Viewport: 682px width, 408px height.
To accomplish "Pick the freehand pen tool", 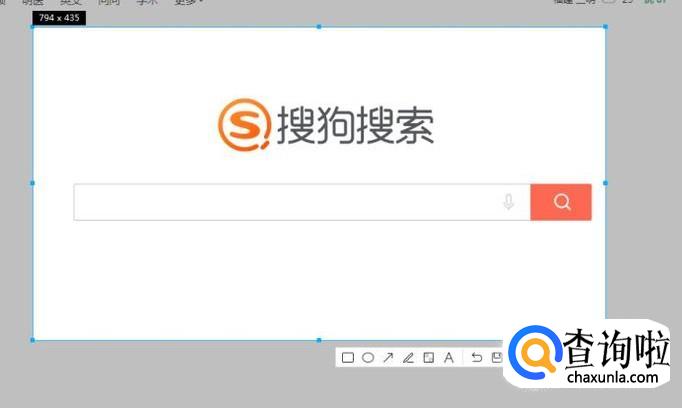I will click(x=408, y=358).
